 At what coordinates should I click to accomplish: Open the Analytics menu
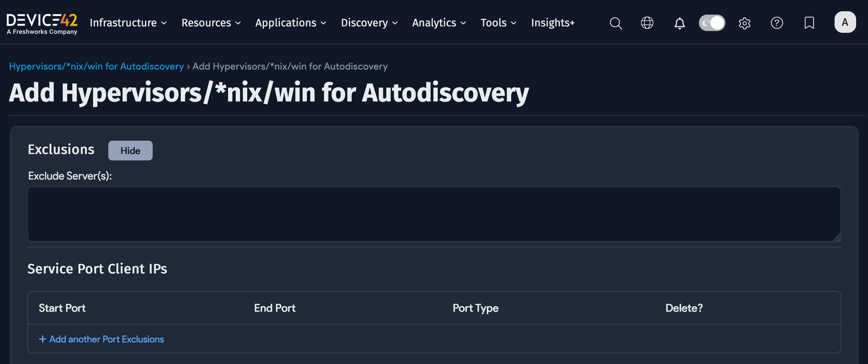click(439, 23)
